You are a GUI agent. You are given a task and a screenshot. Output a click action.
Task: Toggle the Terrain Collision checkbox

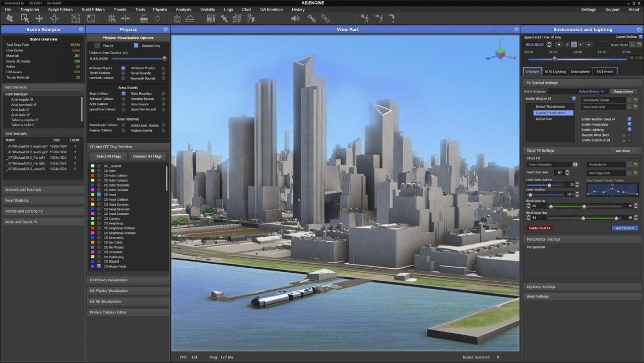pyautogui.click(x=123, y=73)
